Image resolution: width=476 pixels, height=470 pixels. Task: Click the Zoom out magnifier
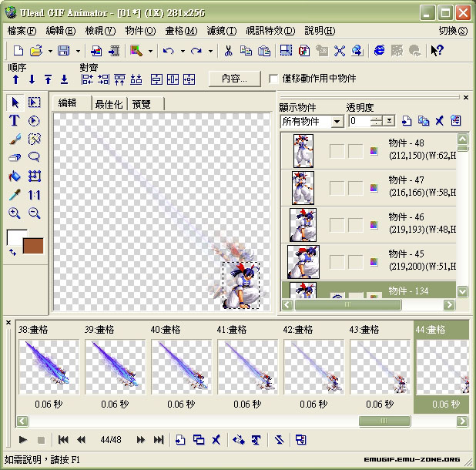(35, 213)
